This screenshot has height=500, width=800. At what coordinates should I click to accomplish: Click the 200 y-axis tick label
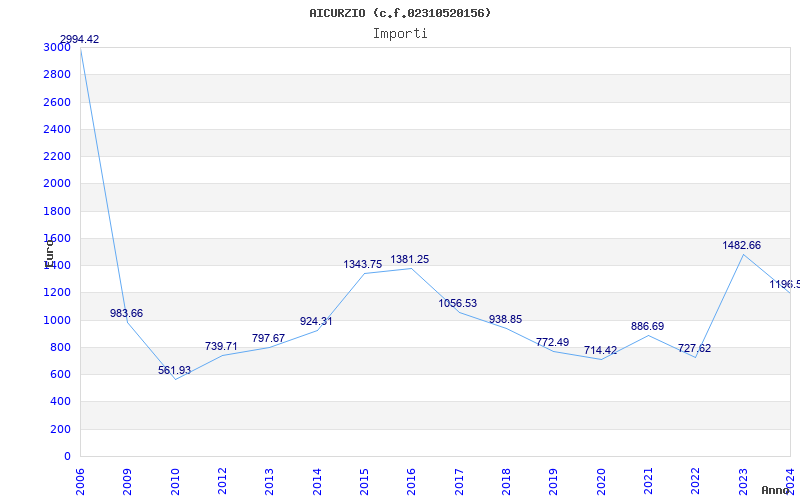(60, 430)
